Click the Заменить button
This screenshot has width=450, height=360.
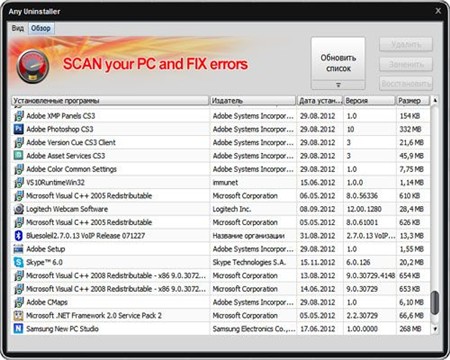coord(406,64)
